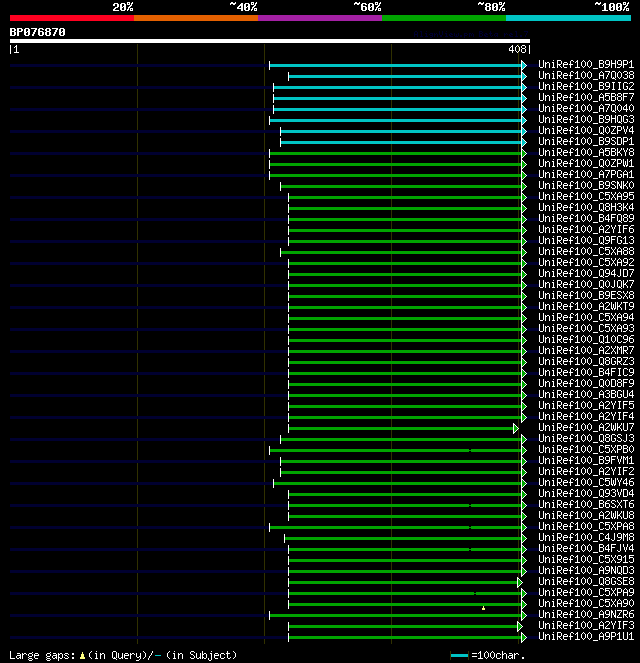The image size is (640, 663).
Task: Select the UniRef100_A5BKY8 label
Action: coord(586,152)
